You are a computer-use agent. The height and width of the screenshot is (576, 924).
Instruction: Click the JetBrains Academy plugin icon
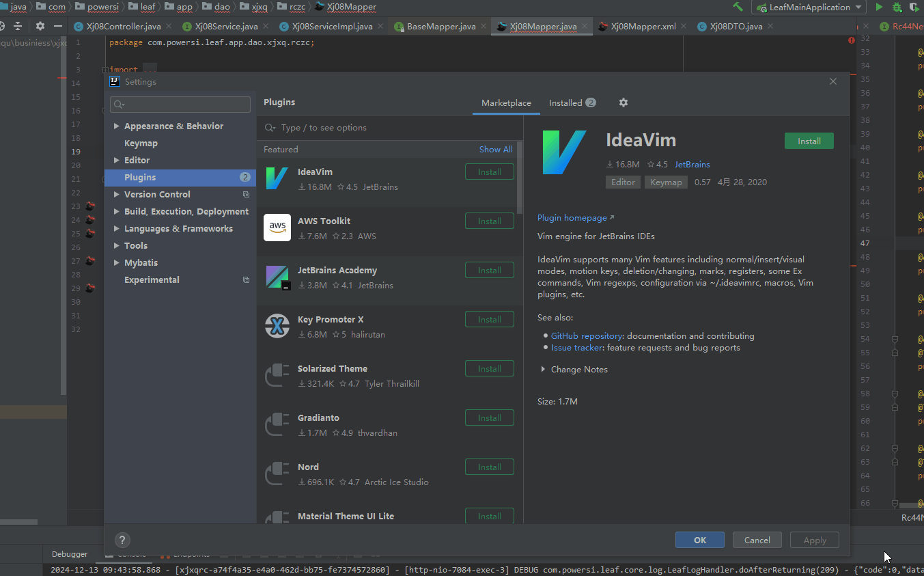tap(277, 277)
